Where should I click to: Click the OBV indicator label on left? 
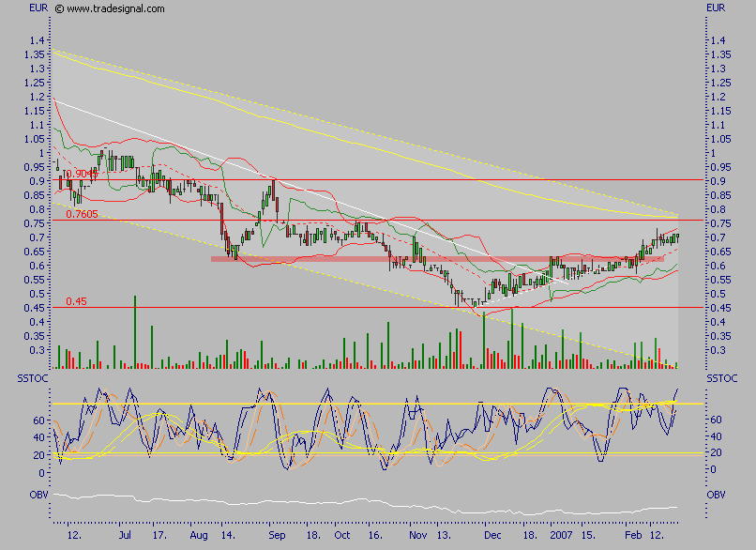[14, 494]
